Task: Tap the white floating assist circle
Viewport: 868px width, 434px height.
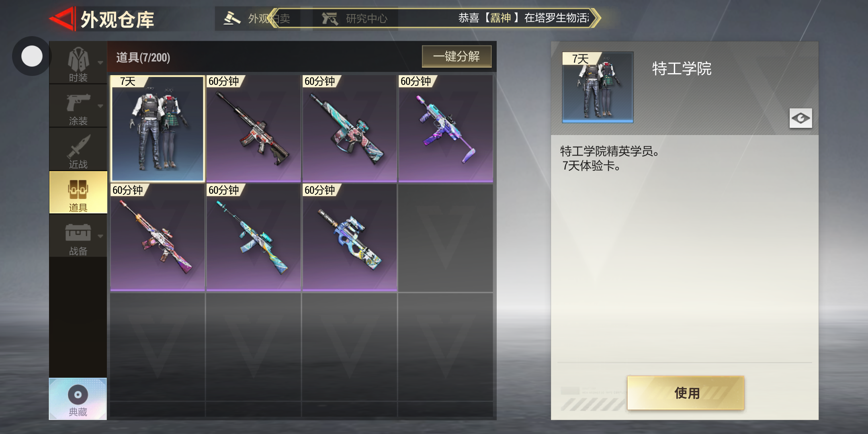Action: [x=32, y=56]
